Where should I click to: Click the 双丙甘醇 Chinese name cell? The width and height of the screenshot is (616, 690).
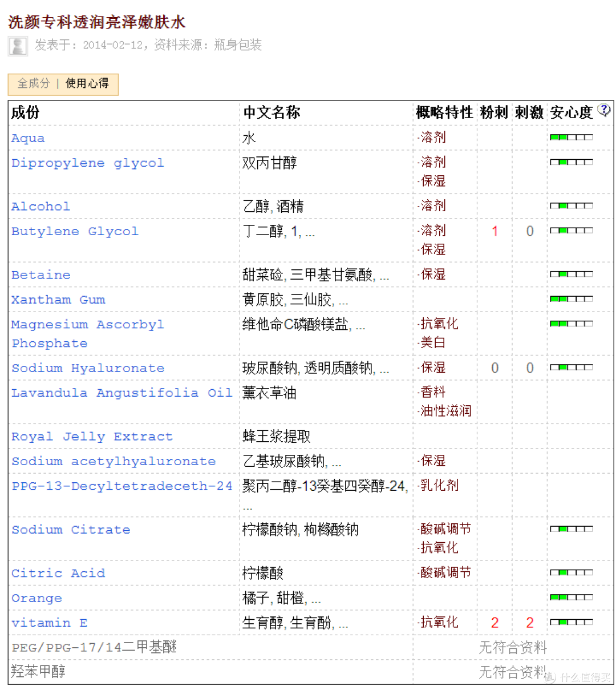269,163
